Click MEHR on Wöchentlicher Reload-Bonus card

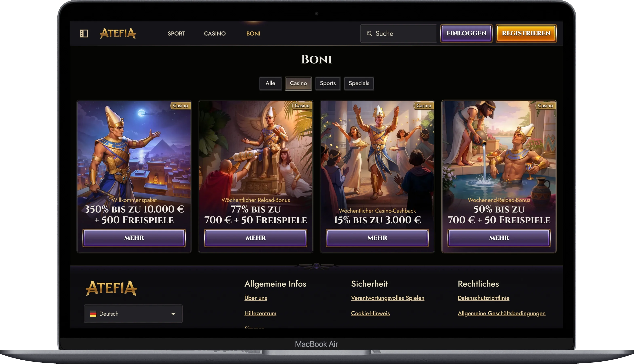tap(256, 238)
